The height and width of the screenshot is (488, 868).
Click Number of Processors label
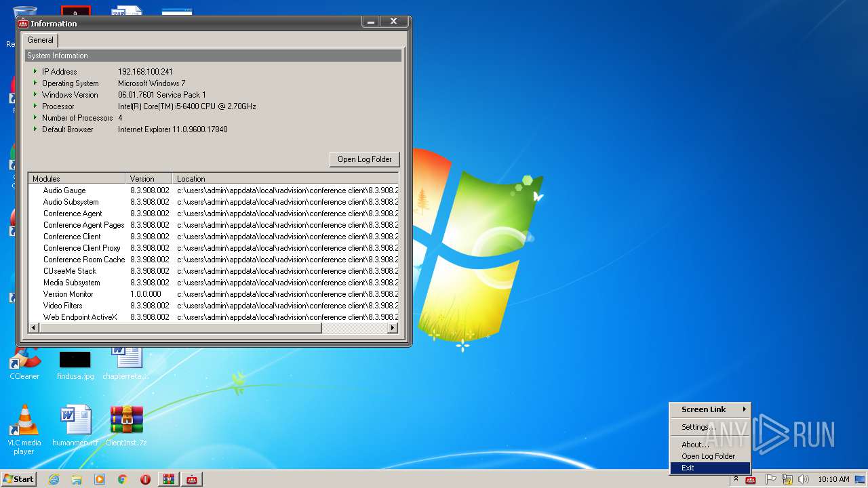77,118
